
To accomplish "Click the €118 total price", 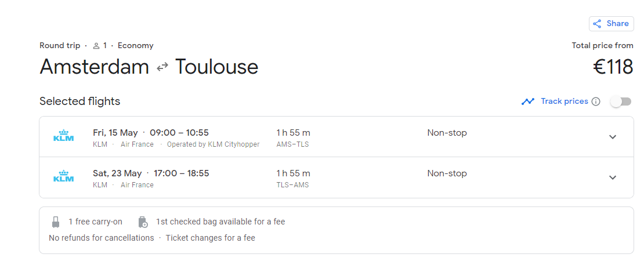I will [x=613, y=67].
